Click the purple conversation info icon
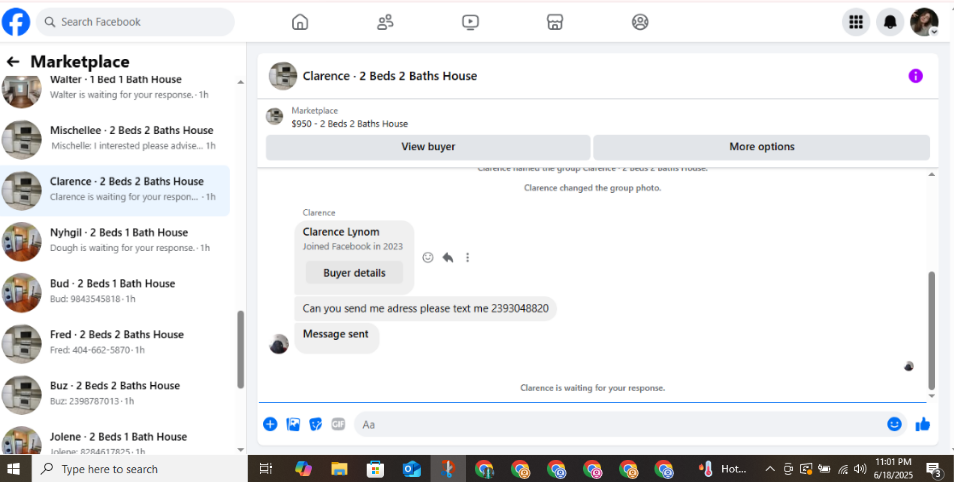This screenshot has height=482, width=954. pyautogui.click(x=916, y=76)
